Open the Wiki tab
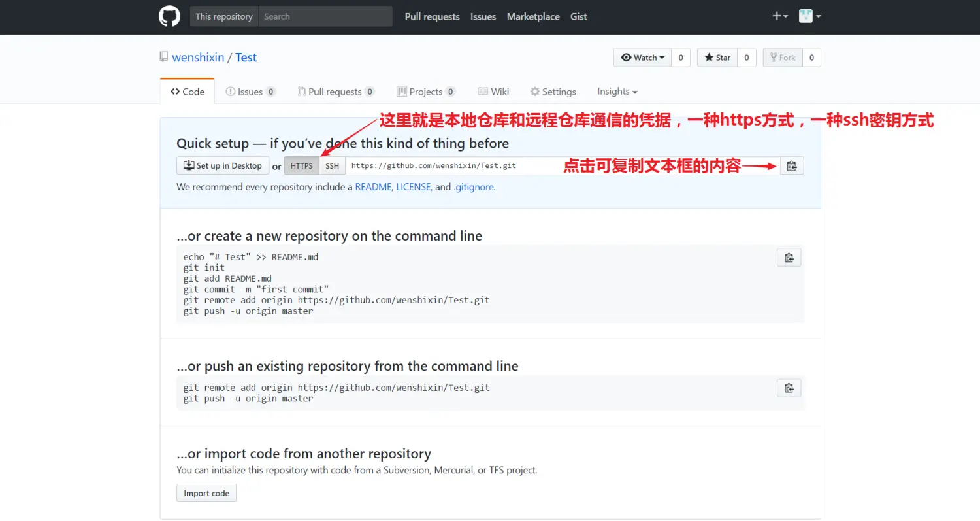Screen dimensions: 980x521 [493, 92]
